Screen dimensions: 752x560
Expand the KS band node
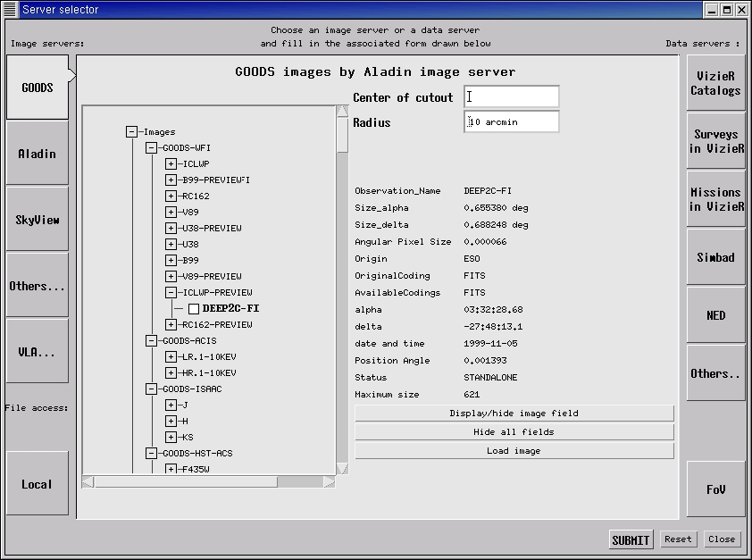(x=171, y=438)
